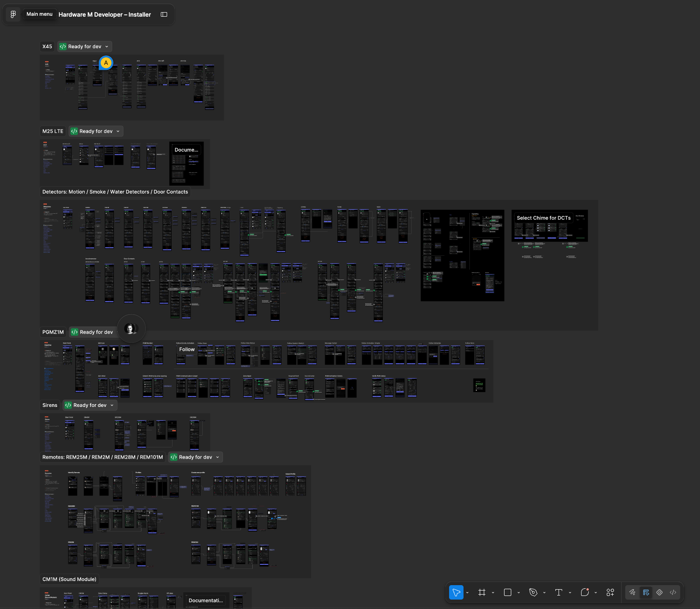Screen dimensions: 700x609
Task: Select the Rectangle shape tool
Action: (508, 592)
